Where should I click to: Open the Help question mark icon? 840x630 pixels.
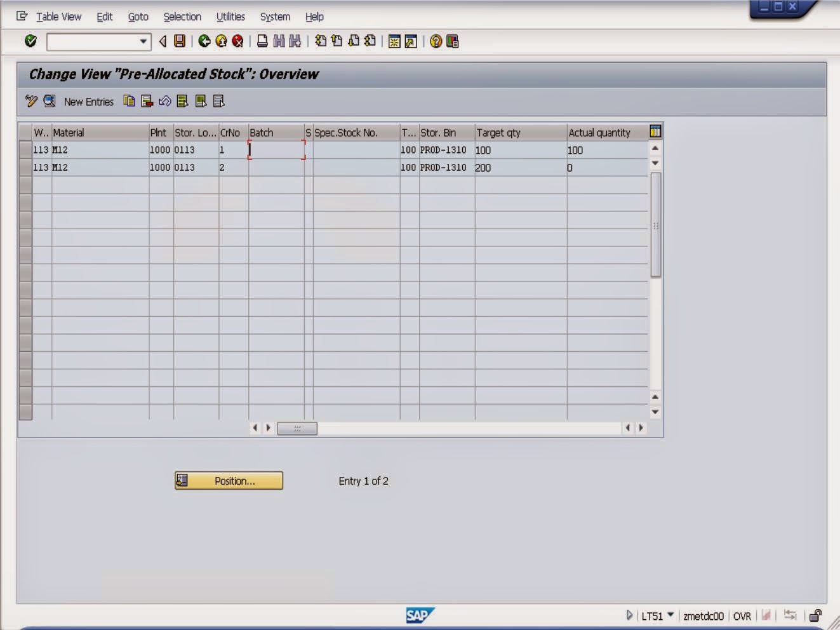click(436, 41)
